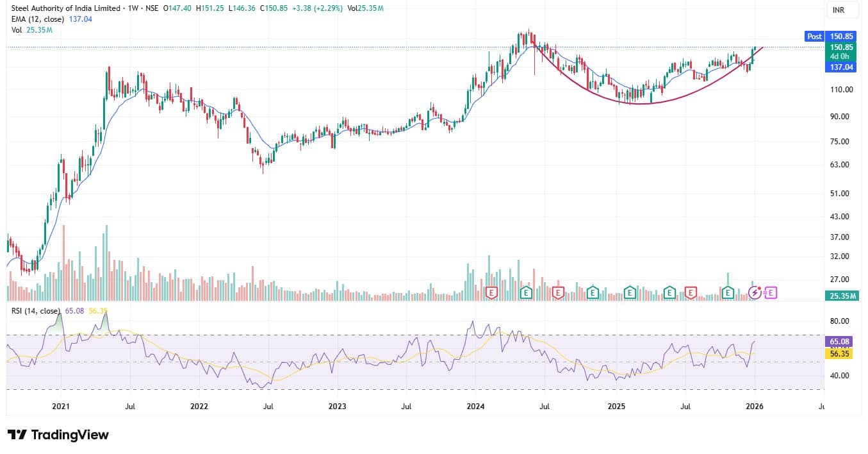Open the red earnings marker after Jul 2024
The width and height of the screenshot is (868, 454).
[557, 292]
